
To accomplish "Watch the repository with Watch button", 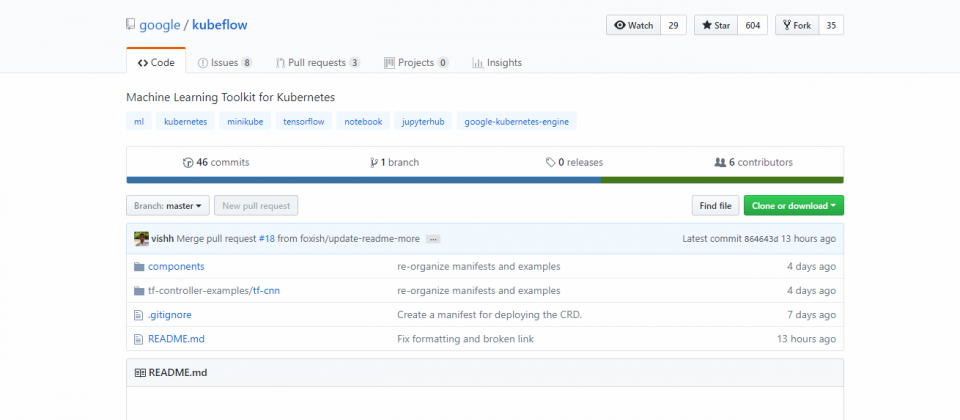I will (634, 26).
